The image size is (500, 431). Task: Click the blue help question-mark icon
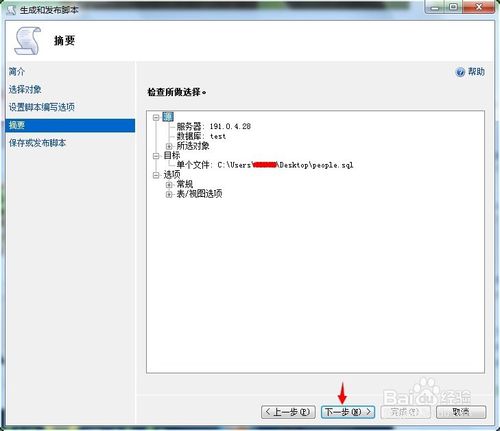460,72
